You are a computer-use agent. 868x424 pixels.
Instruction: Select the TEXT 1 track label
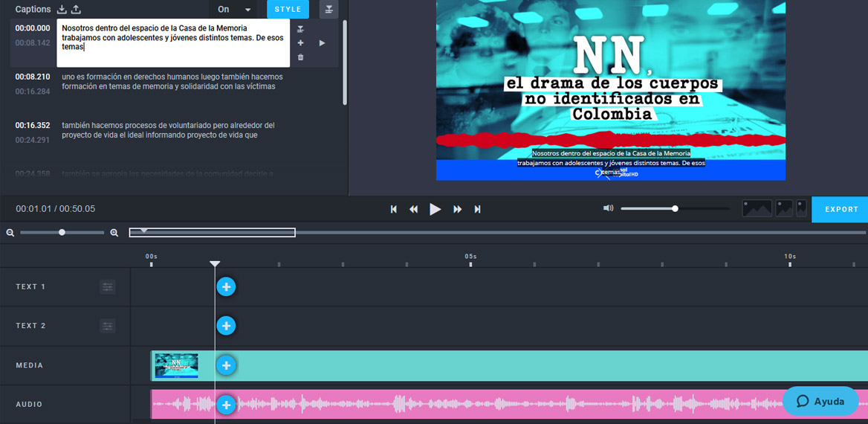coord(30,287)
